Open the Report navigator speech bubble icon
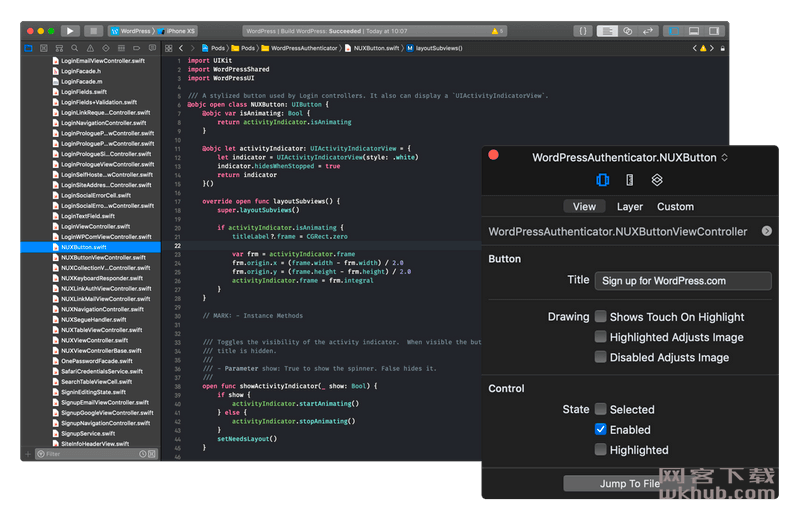 [152, 48]
